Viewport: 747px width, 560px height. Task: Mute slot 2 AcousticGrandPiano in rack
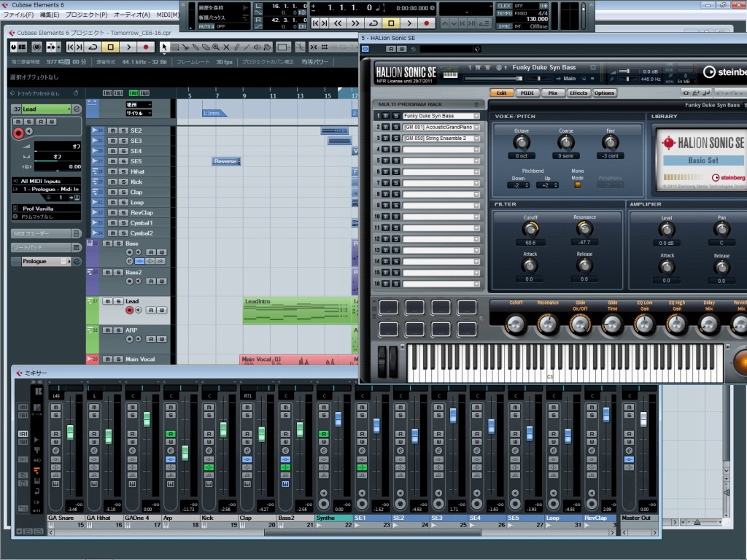(386, 127)
